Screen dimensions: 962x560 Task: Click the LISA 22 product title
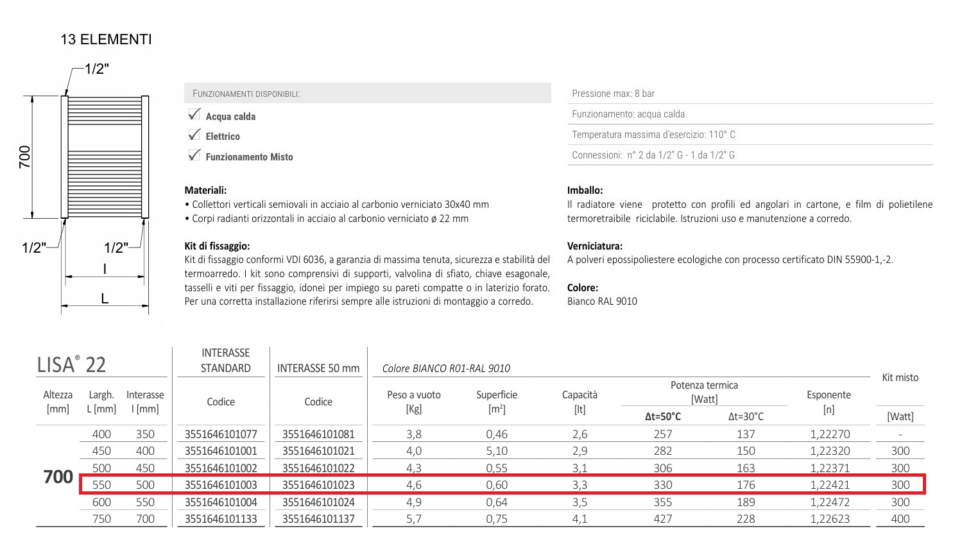71,364
